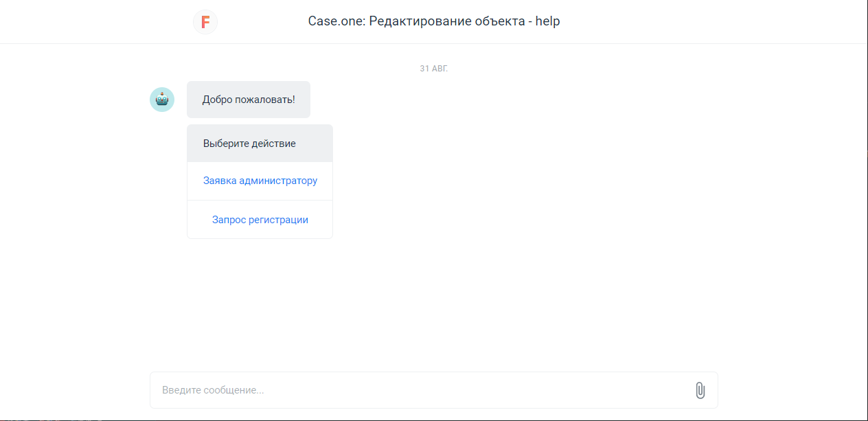
Task: Choose "Заявка администратору" option
Action: pos(260,181)
